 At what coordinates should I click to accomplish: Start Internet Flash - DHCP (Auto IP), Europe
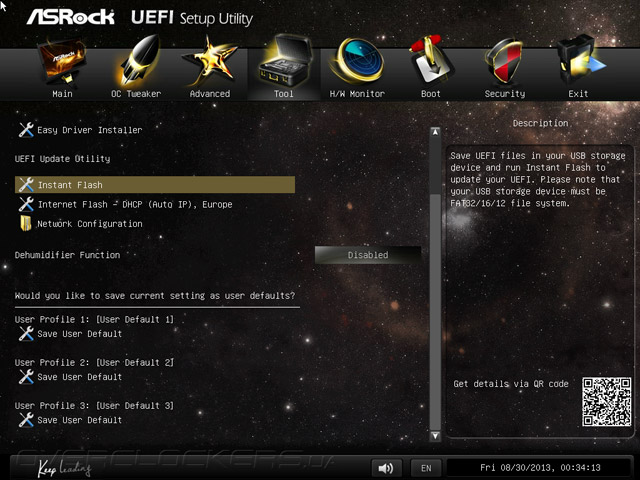(x=135, y=204)
